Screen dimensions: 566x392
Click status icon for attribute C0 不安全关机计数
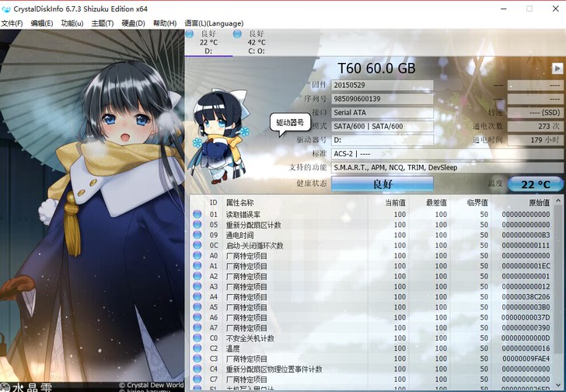tap(197, 338)
